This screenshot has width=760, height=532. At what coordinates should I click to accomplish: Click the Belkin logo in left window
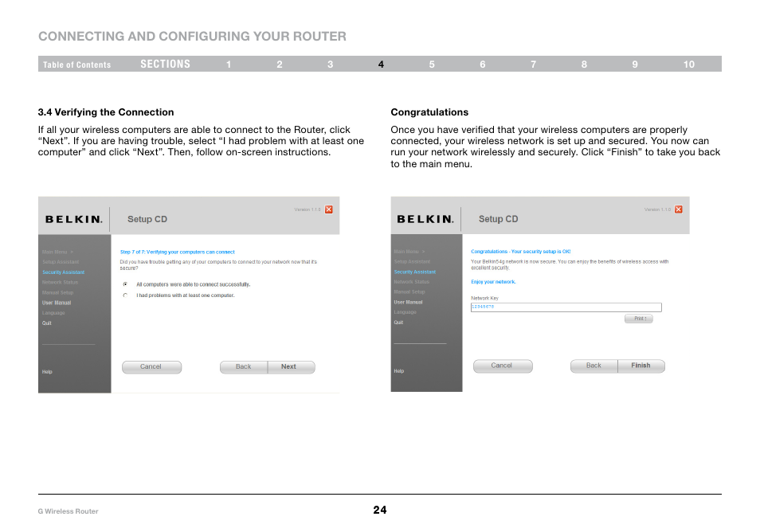(73, 220)
